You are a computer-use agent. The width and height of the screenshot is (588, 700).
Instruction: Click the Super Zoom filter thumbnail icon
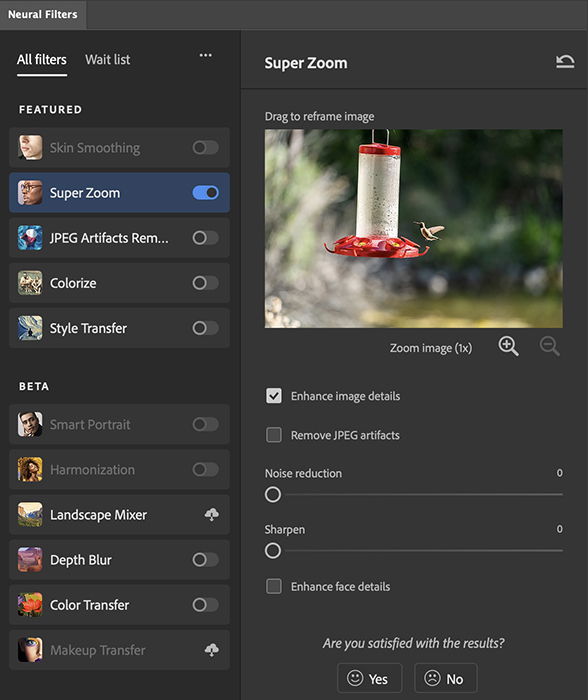tap(30, 193)
